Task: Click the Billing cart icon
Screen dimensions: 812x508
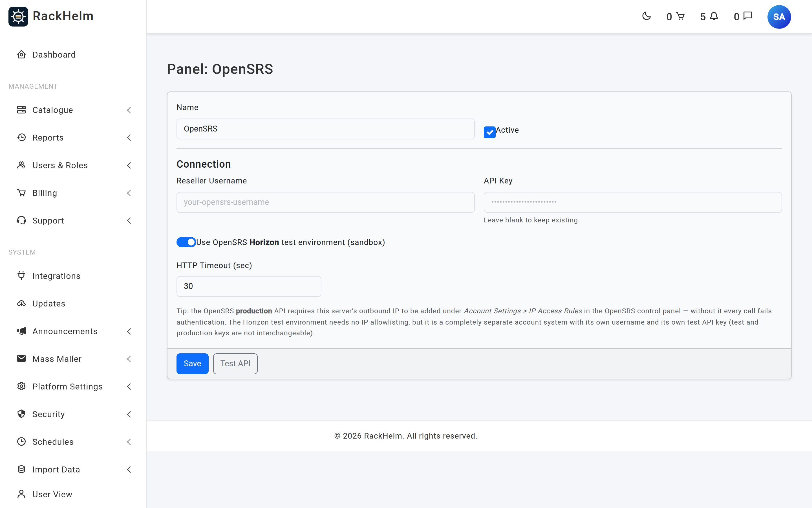Action: pos(21,193)
